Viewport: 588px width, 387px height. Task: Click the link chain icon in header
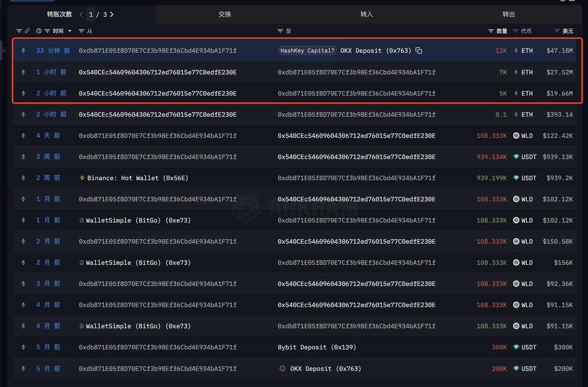tap(27, 31)
